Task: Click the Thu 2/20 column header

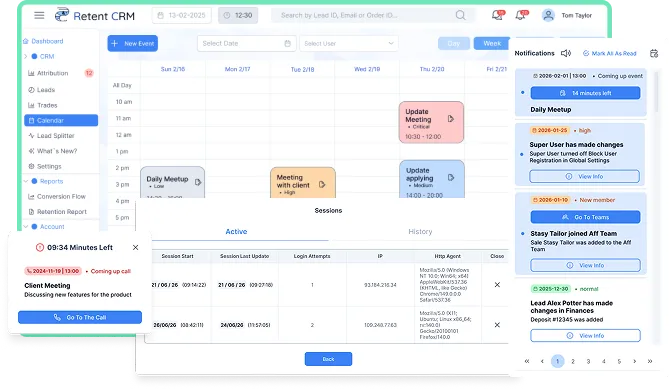Action: (432, 69)
